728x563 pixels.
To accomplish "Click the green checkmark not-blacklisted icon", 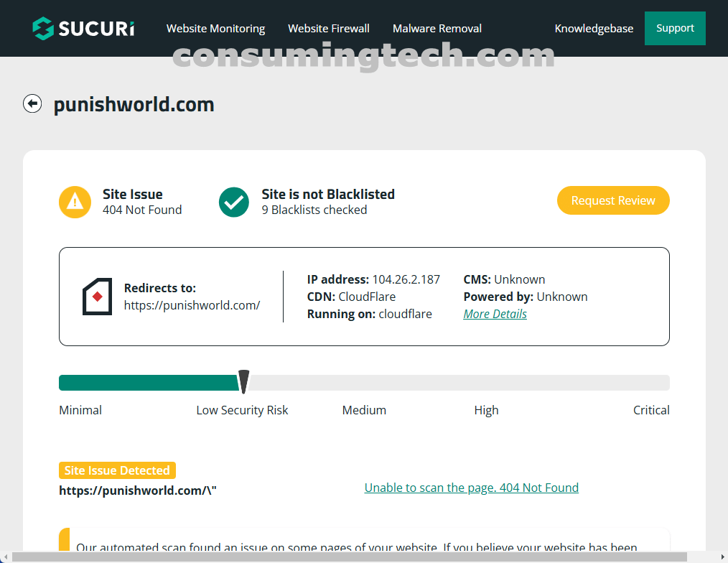I will 234,202.
